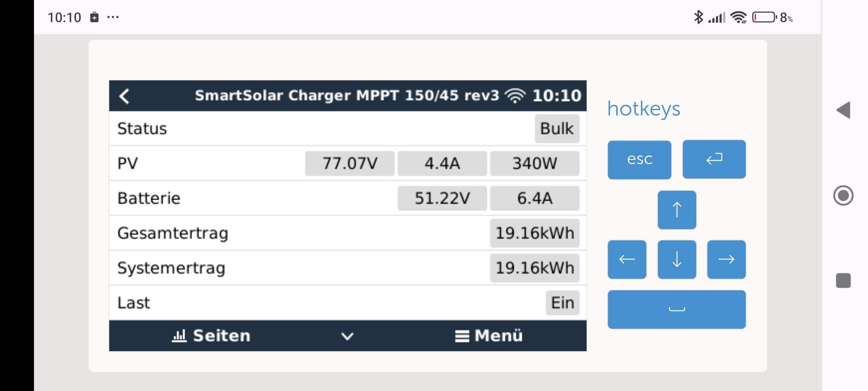Click the Android home circle button
Viewport: 868px width, 391px height.
pos(843,195)
